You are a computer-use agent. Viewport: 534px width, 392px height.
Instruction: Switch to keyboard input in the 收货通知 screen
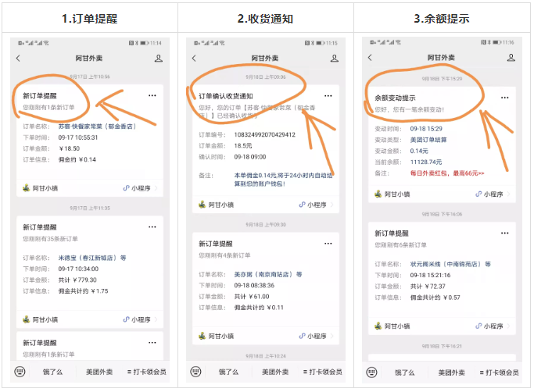[195, 371]
